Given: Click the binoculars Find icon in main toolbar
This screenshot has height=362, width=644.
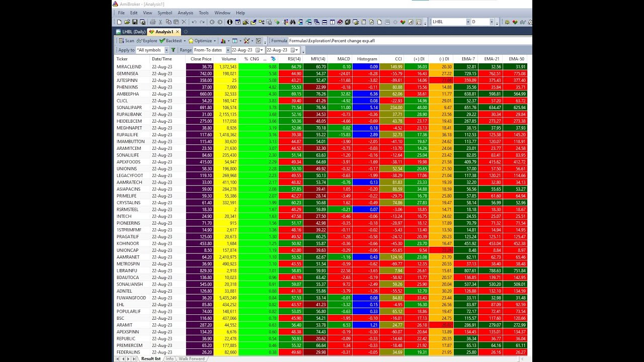Looking at the screenshot, I should pos(292,22).
